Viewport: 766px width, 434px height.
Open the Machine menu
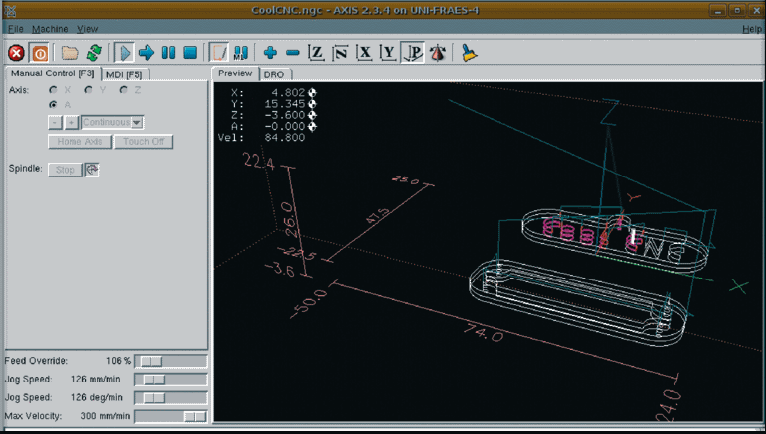(x=50, y=29)
